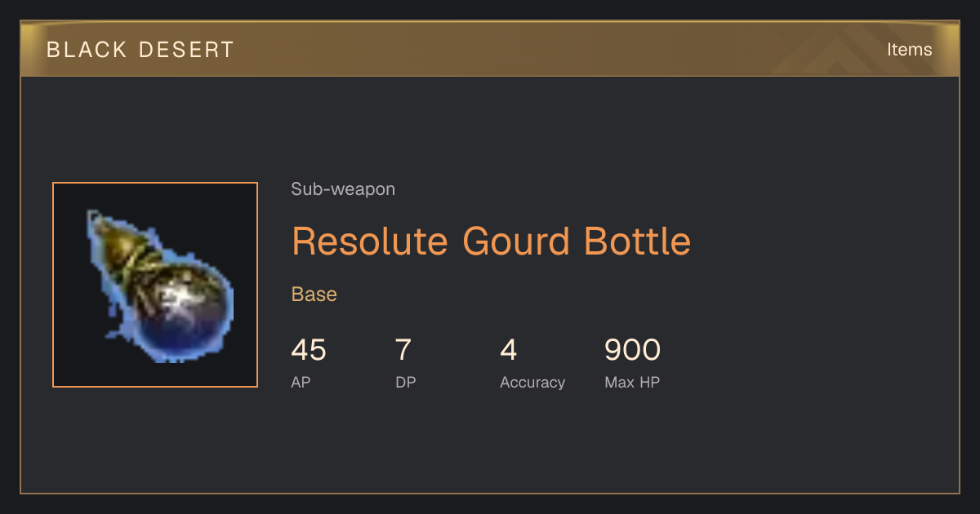
Task: Select the 900 Max HP value
Action: tap(632, 350)
